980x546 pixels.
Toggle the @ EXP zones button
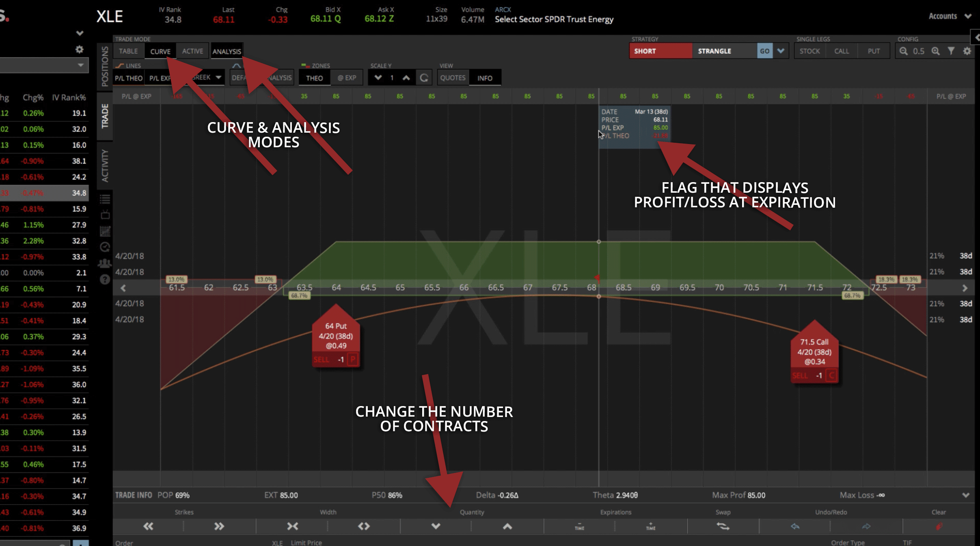(347, 78)
